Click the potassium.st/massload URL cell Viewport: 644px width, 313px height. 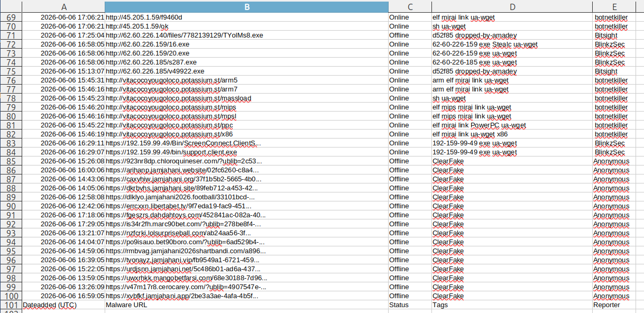[x=246, y=98]
